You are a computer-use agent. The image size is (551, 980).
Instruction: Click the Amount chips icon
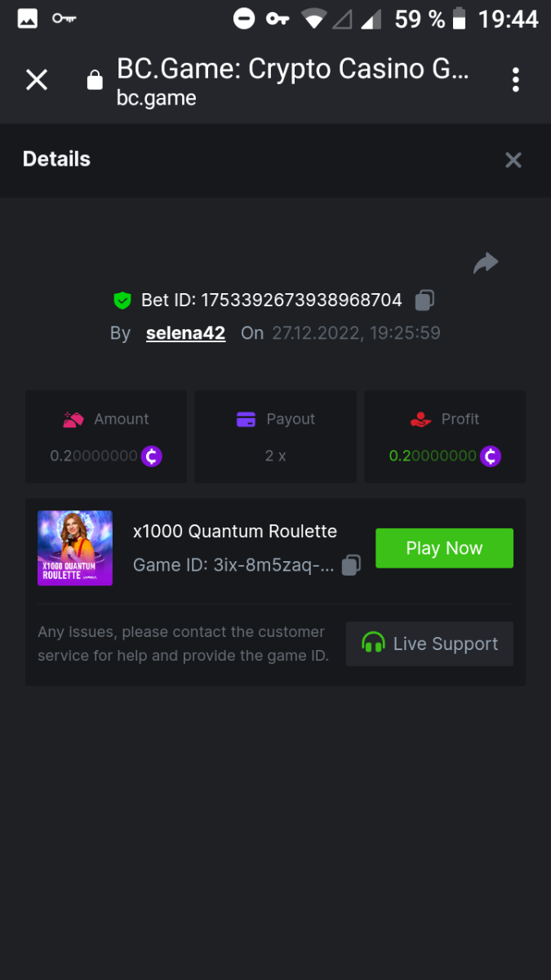point(73,419)
